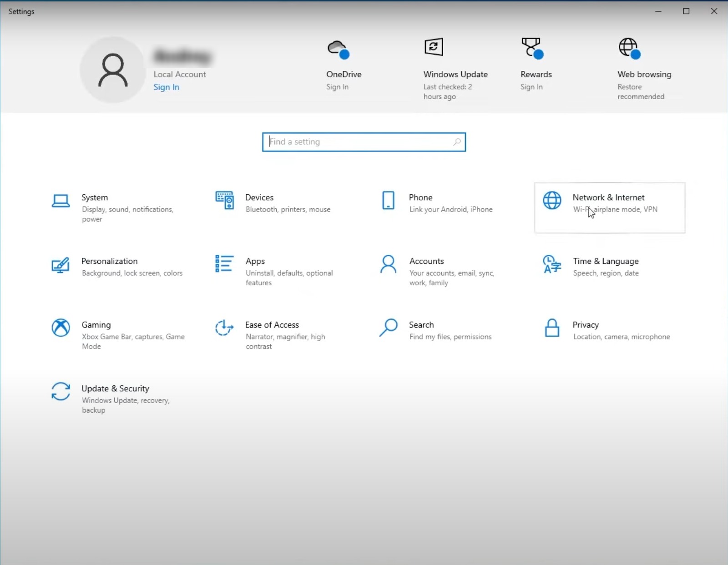The height and width of the screenshot is (565, 728).
Task: Click 'Display, sound, notifications, power' description
Action: click(x=127, y=214)
